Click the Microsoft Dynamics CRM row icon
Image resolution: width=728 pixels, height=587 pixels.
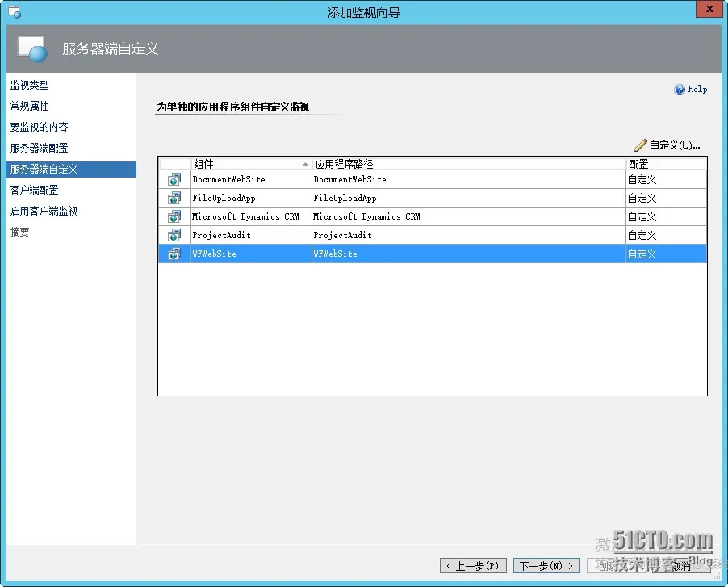click(x=174, y=217)
